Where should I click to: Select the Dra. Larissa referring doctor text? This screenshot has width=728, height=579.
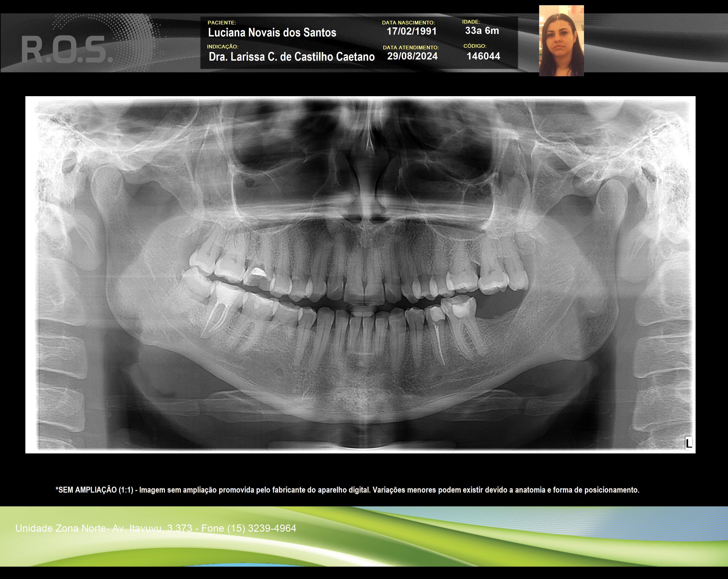click(291, 57)
